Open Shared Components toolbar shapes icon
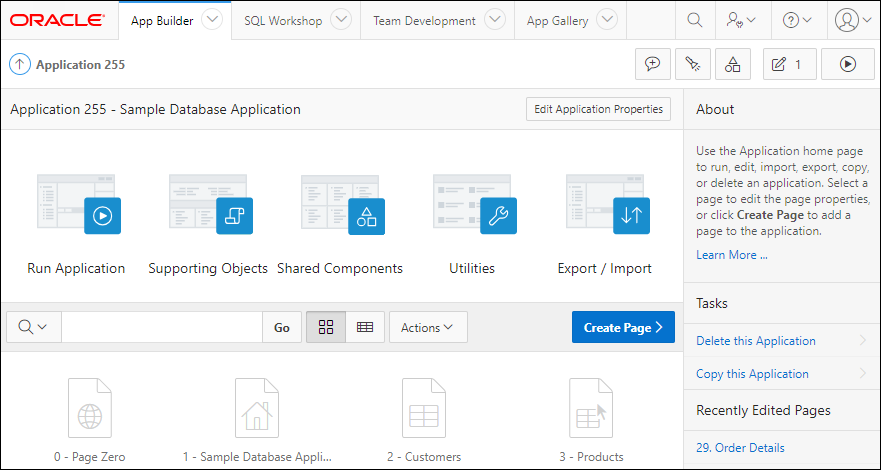The image size is (881, 470). 733,64
